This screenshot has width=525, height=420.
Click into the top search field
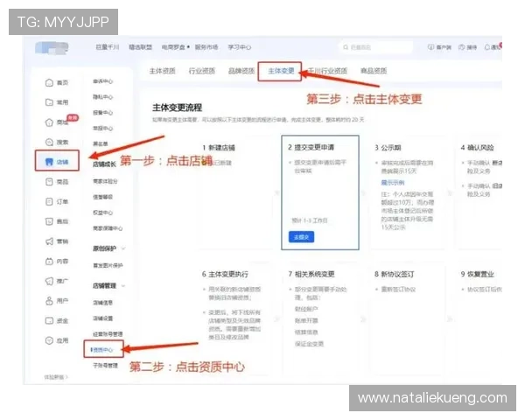[x=375, y=47]
